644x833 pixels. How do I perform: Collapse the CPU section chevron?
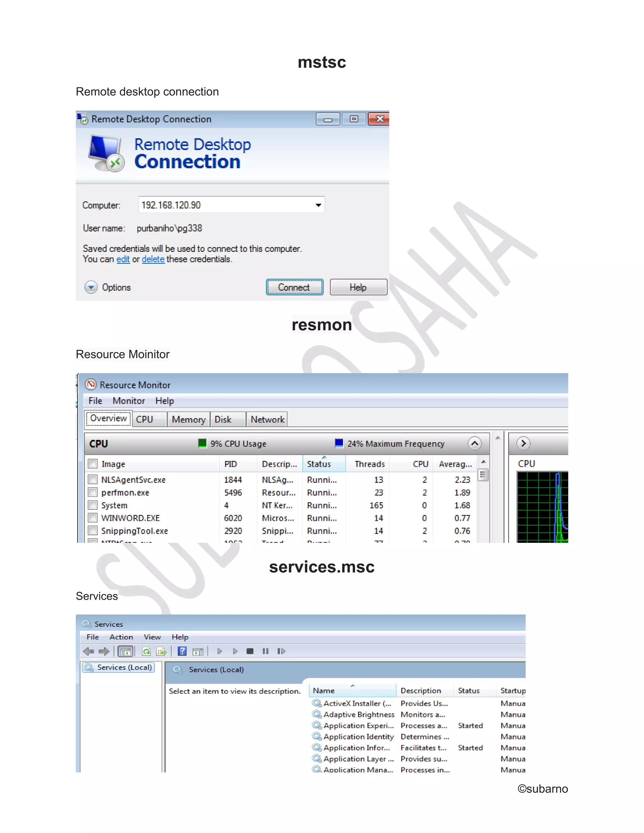(x=475, y=443)
